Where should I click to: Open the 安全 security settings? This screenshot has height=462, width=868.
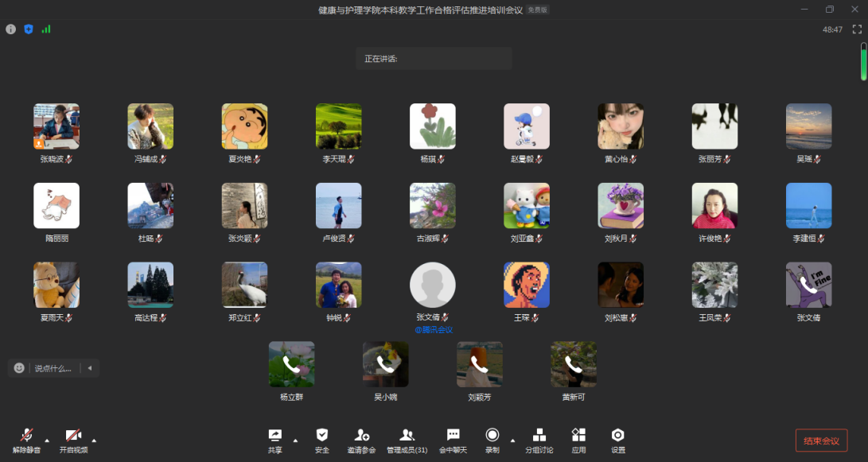pyautogui.click(x=321, y=440)
